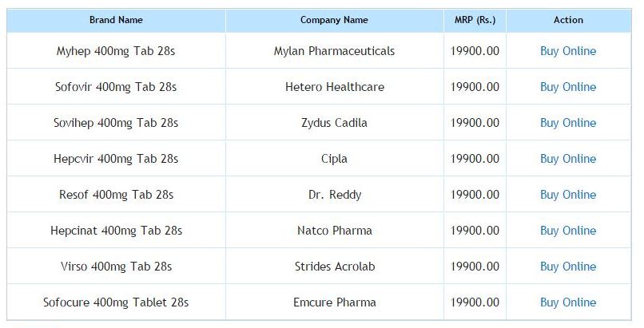
Task: Select Buy Online in Zydus Cadila row
Action: click(x=568, y=123)
